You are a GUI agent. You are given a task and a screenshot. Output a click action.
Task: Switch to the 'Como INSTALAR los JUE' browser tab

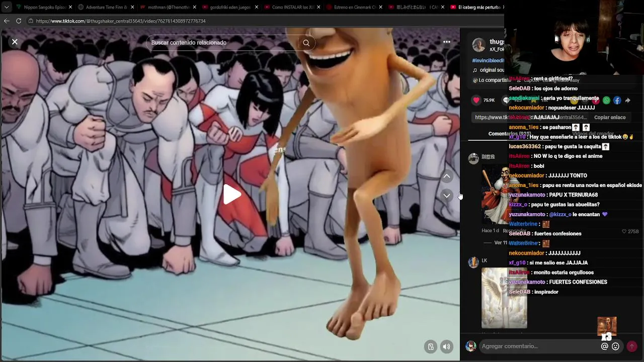click(x=292, y=8)
